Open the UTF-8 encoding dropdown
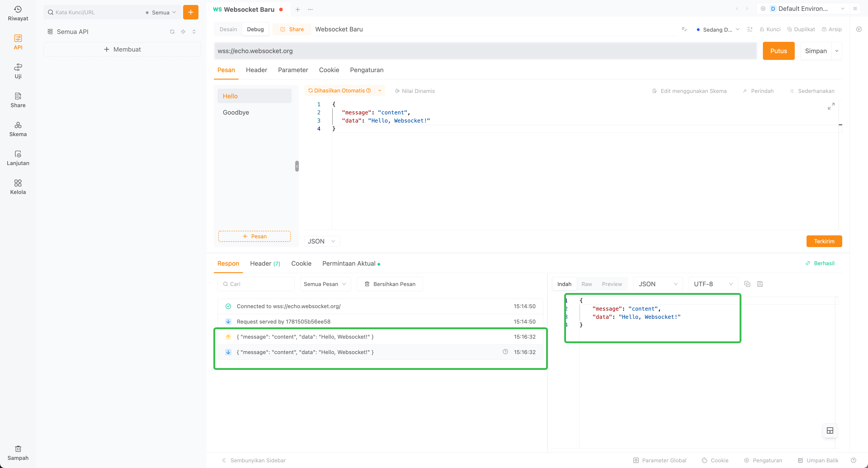This screenshot has height=468, width=868. [713, 284]
